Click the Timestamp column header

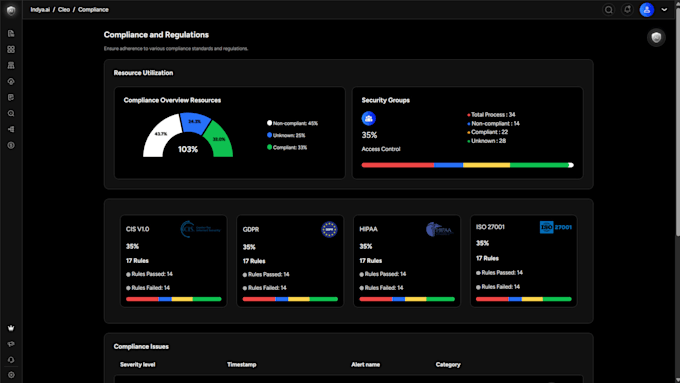click(242, 364)
